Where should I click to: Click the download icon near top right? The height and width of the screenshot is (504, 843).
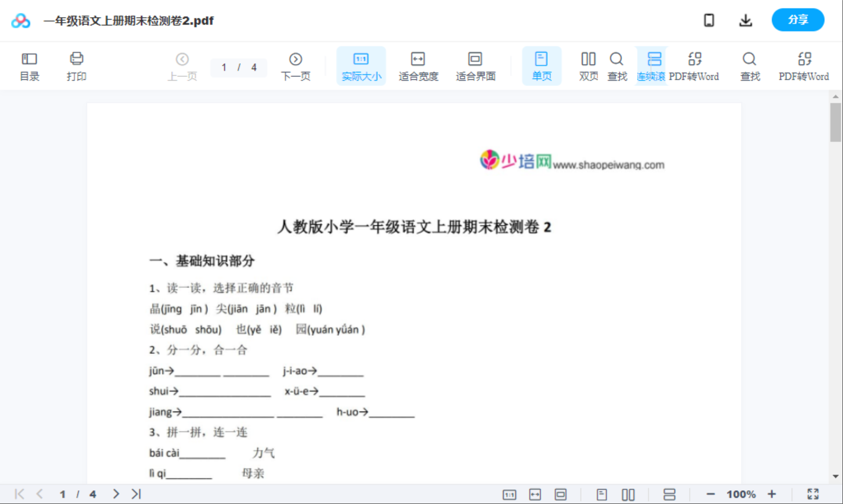[746, 20]
